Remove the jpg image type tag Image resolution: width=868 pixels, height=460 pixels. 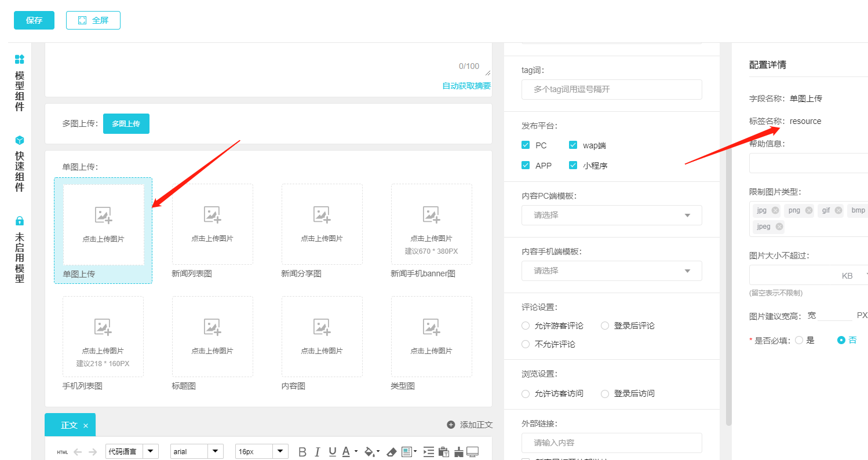pyautogui.click(x=775, y=210)
